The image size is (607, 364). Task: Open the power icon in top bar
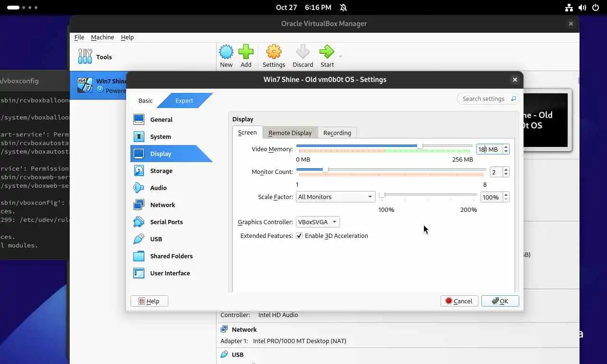(596, 8)
